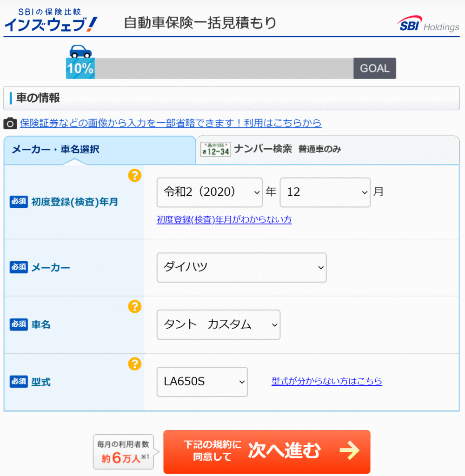Expand the registration month dropdown showing 12
Viewport: 465px width, 476px height.
pyautogui.click(x=325, y=192)
